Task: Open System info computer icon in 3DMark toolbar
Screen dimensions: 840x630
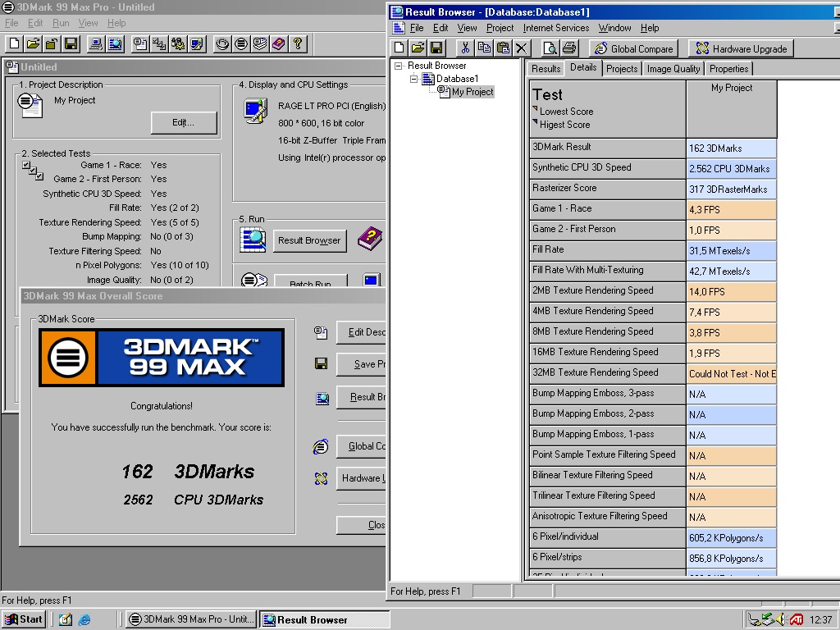Action: (x=96, y=44)
